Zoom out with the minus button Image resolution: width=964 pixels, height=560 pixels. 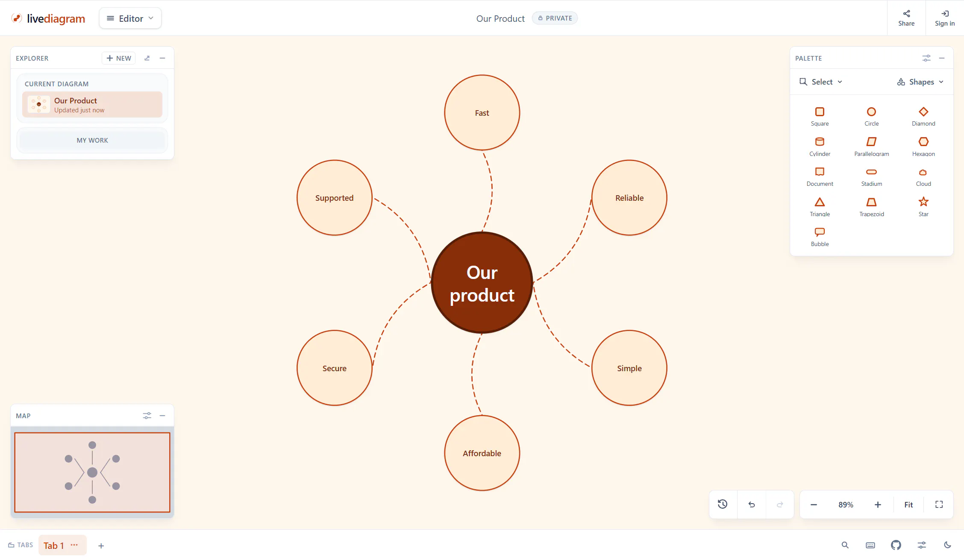pyautogui.click(x=814, y=504)
